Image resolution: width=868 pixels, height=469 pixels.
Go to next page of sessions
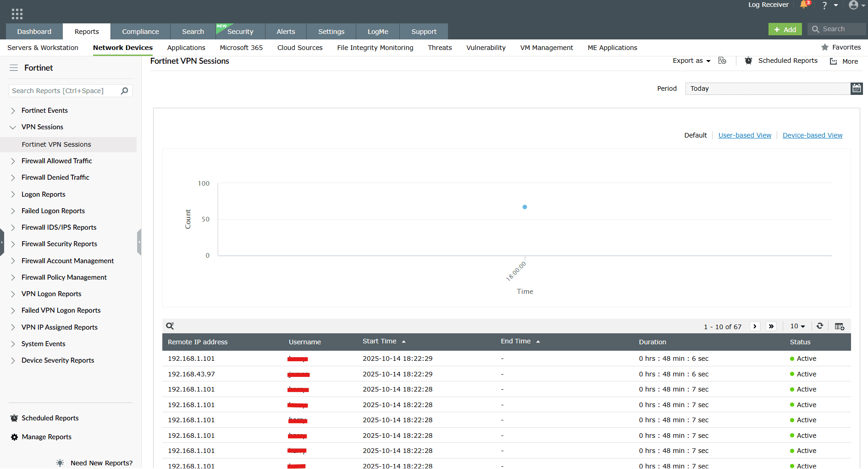(755, 326)
